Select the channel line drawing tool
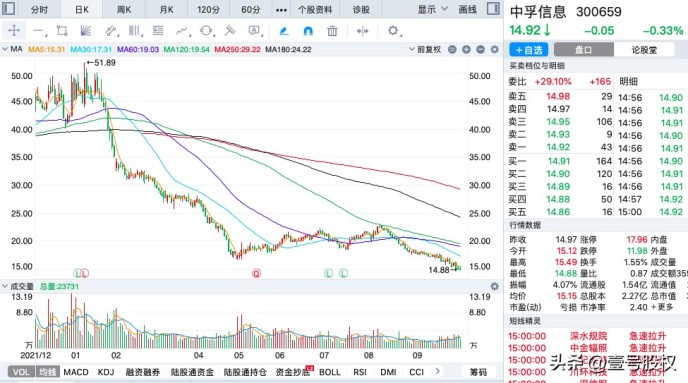 (111, 30)
